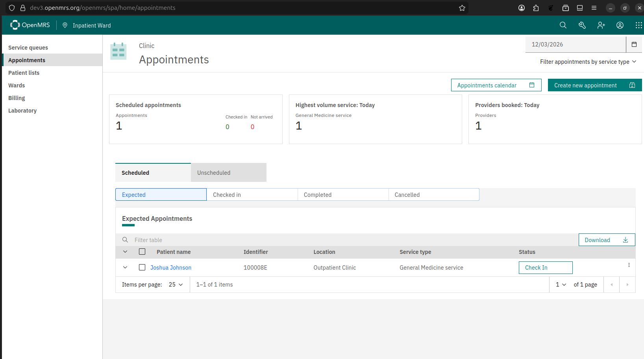Expand all rows using the header chevron
Image resolution: width=644 pixels, height=359 pixels.
(125, 252)
